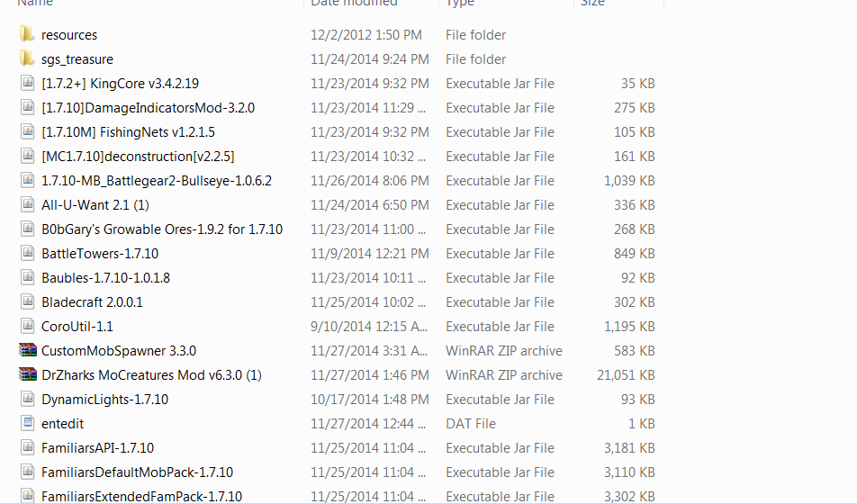Click the CustomMobSpawner 3.3.0 WinRAR icon
This screenshot has width=857, height=504.
[x=27, y=350]
